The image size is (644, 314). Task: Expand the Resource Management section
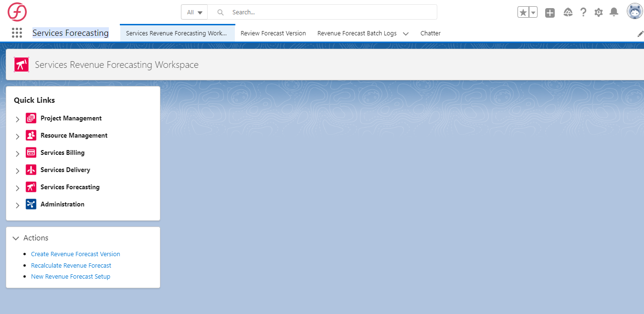pos(18,136)
